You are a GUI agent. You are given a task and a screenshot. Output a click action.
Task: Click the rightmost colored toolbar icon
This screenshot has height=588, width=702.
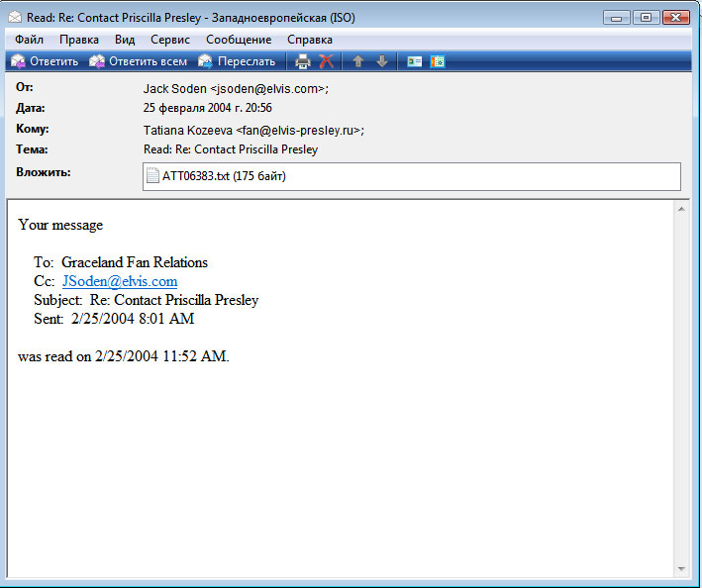pos(438,61)
